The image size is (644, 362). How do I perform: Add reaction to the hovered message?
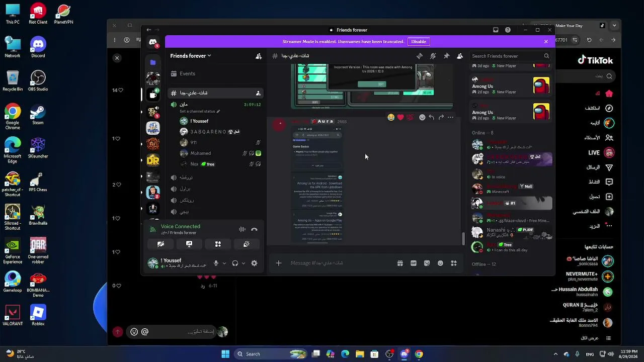click(422, 117)
